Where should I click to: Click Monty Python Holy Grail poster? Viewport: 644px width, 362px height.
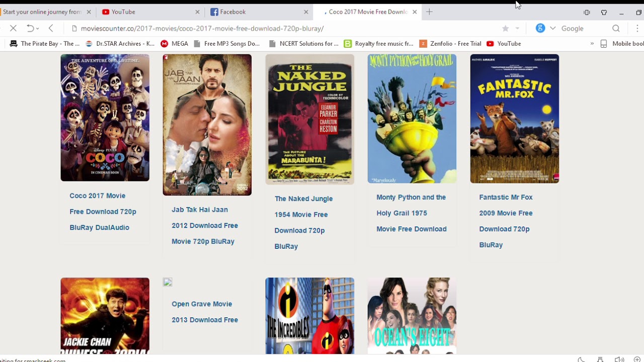point(412,119)
